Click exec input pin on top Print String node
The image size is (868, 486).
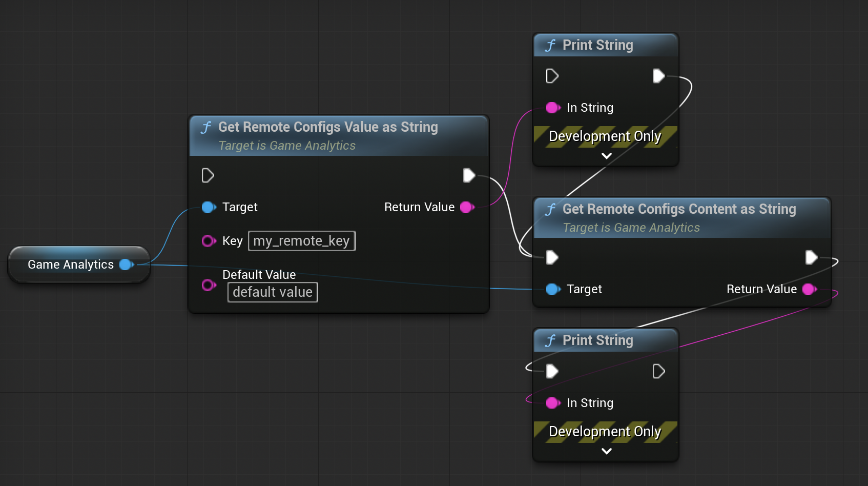(x=552, y=76)
